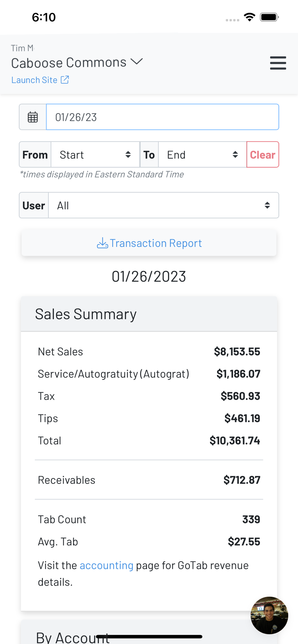The image size is (298, 644).
Task: Open the From Start time dropdown
Action: [x=95, y=155]
